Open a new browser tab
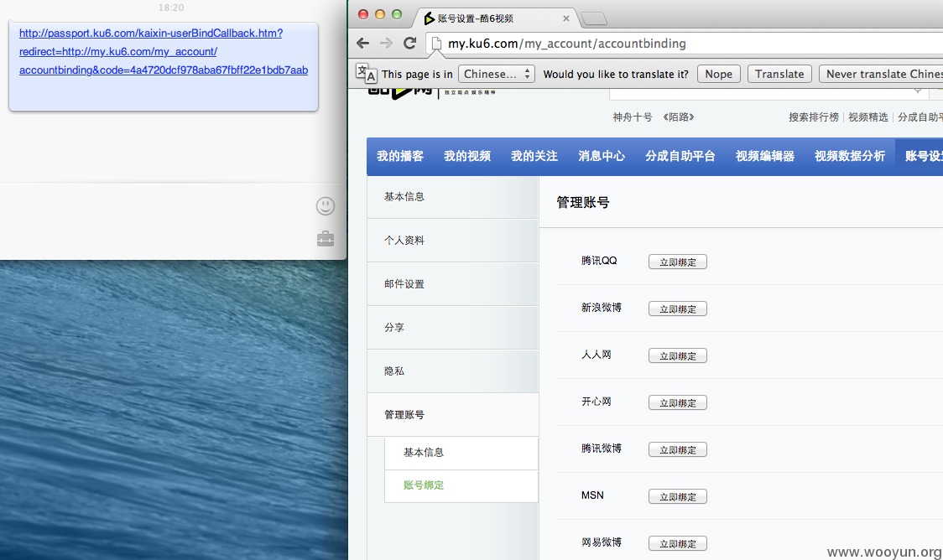The image size is (943, 560). coord(594,18)
